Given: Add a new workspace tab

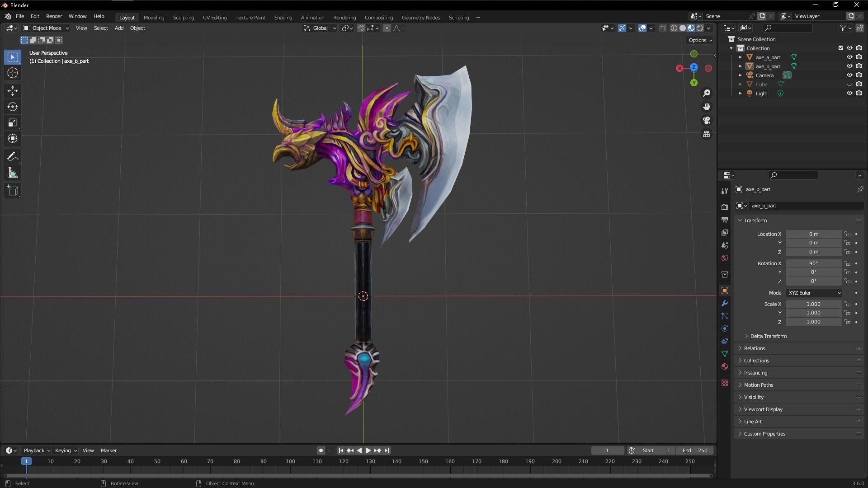Looking at the screenshot, I should 478,17.
